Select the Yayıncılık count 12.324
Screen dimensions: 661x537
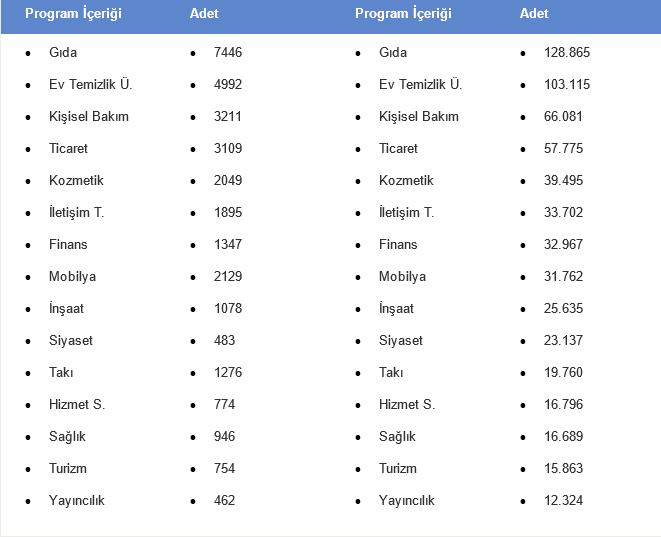click(563, 500)
